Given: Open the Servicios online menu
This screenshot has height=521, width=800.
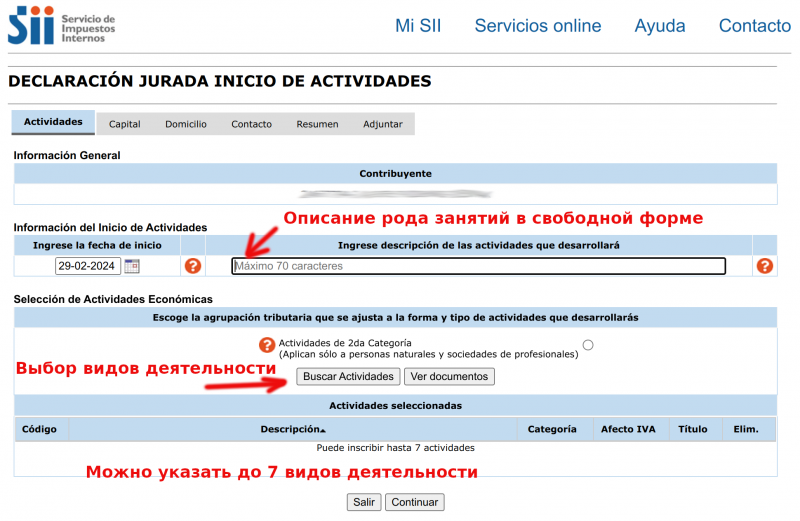Looking at the screenshot, I should tap(538, 26).
